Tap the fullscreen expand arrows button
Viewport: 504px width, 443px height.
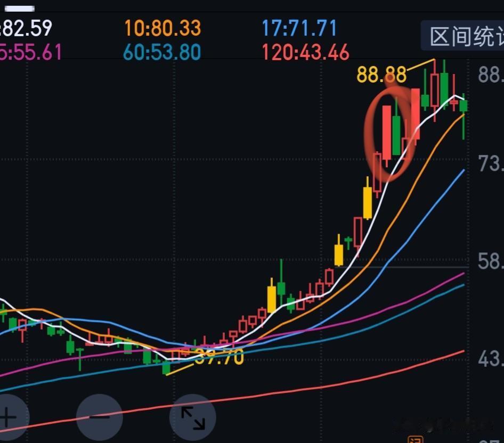pyautogui.click(x=192, y=417)
